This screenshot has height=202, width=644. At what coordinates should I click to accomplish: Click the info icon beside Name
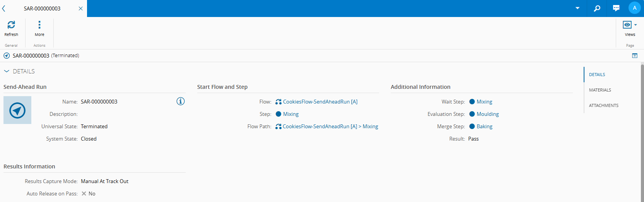[x=181, y=101]
